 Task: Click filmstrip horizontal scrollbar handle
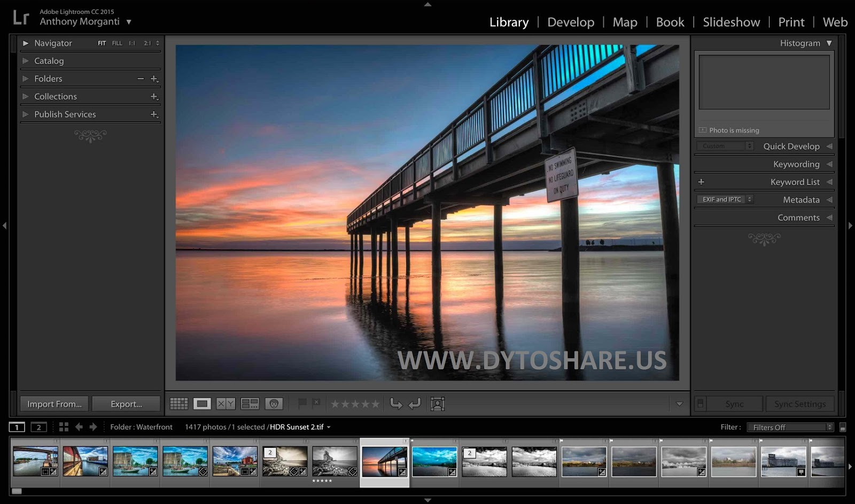click(x=17, y=491)
